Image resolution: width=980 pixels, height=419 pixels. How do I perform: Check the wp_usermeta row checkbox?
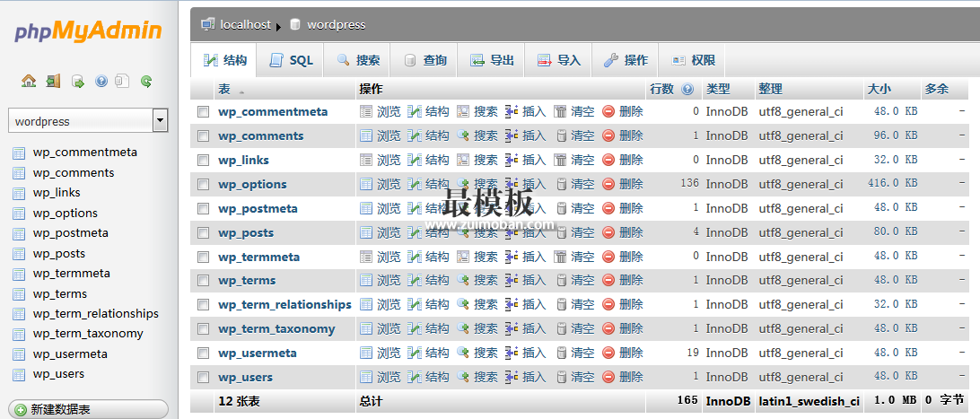[203, 353]
